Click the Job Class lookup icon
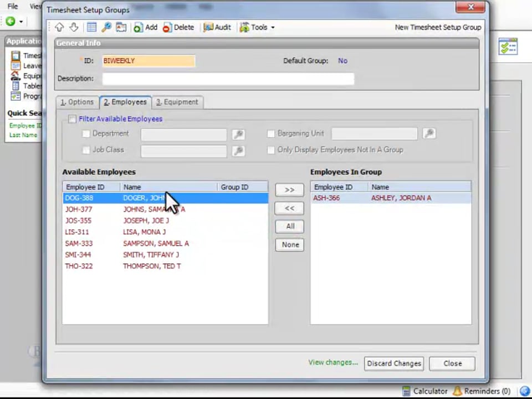This screenshot has height=399, width=532. point(238,151)
